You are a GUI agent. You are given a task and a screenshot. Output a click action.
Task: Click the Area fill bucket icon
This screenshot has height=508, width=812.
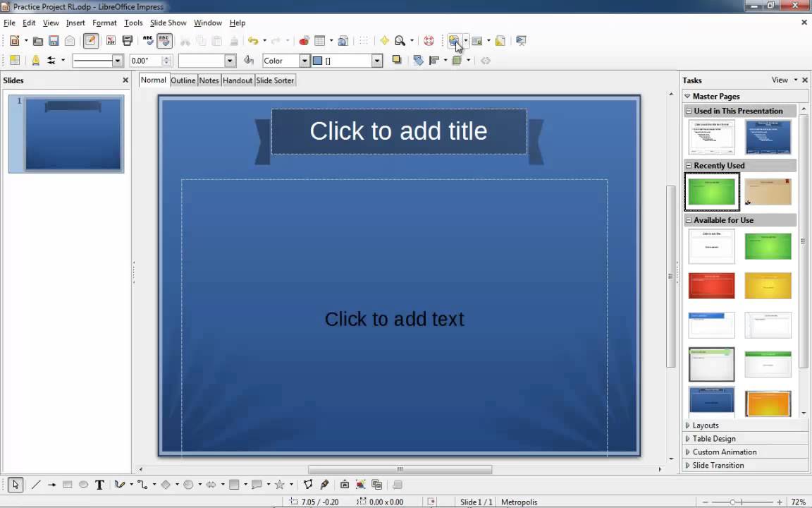pyautogui.click(x=249, y=61)
